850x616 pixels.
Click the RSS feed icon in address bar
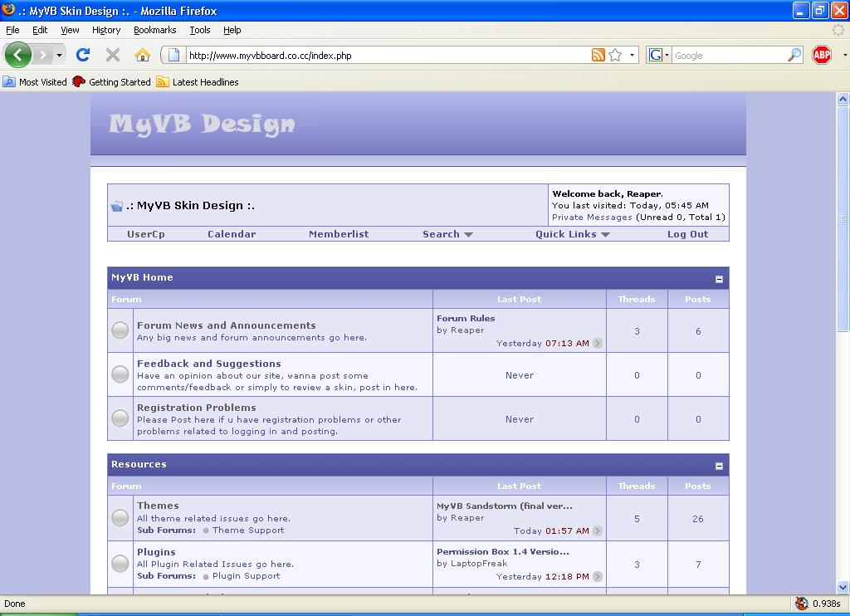click(598, 55)
